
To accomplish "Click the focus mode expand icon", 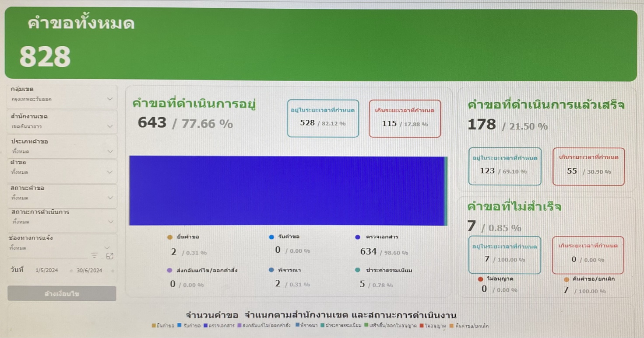I will coord(109,256).
